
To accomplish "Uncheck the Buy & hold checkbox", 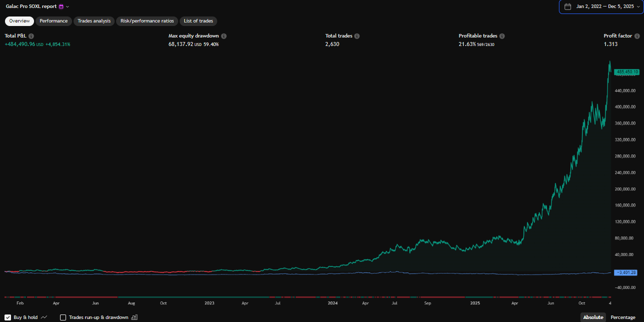I will (8, 317).
